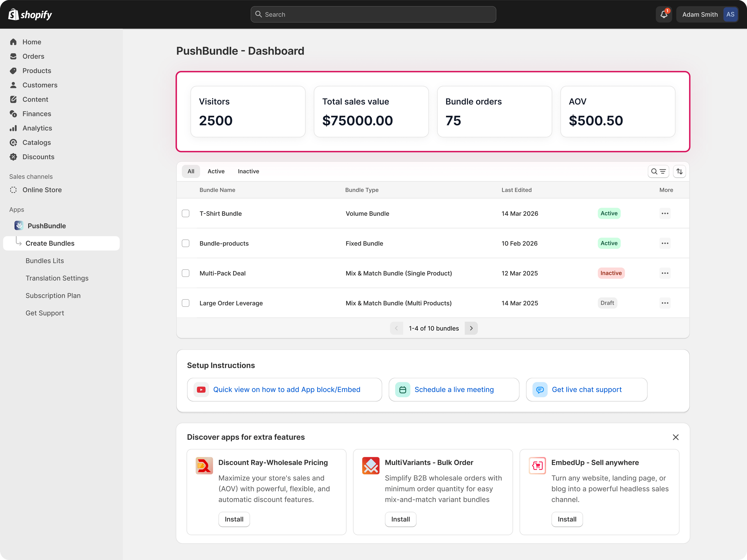
Task: Open more options for Bundle-products
Action: (665, 243)
